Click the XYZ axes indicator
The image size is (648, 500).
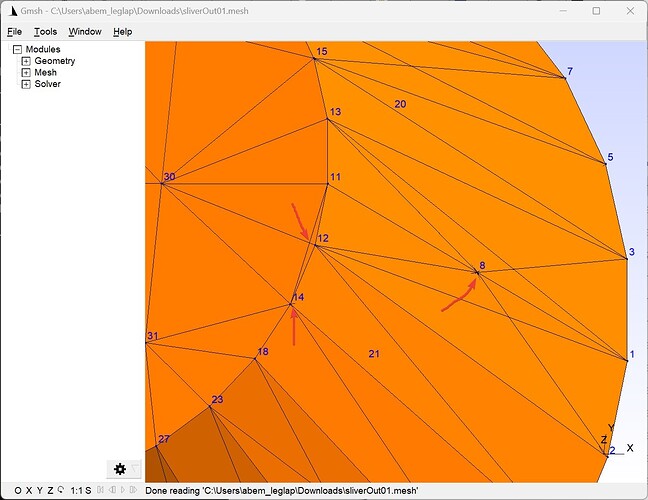coord(616,441)
